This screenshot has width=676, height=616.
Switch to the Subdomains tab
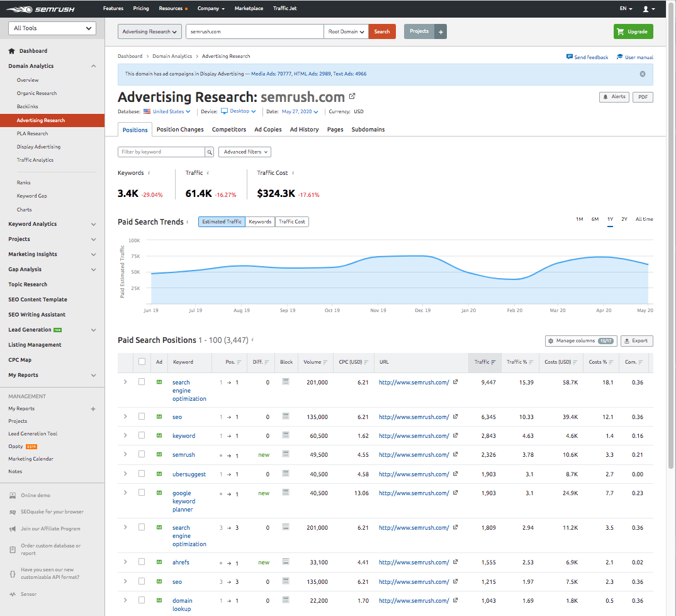(368, 130)
